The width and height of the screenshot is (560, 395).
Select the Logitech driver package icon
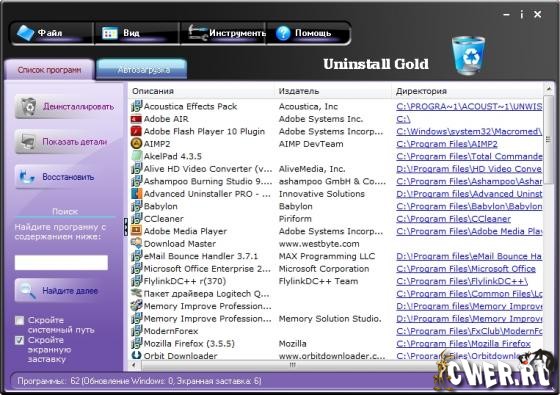(136, 293)
